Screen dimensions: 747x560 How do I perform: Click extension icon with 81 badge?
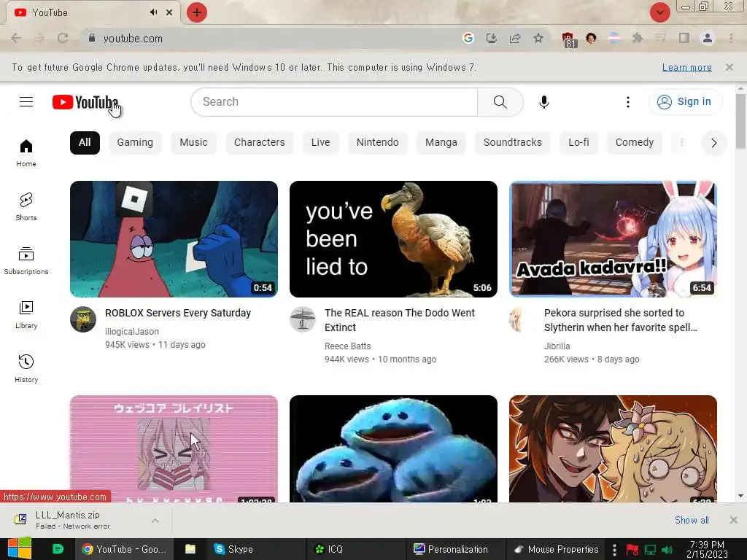coord(568,39)
